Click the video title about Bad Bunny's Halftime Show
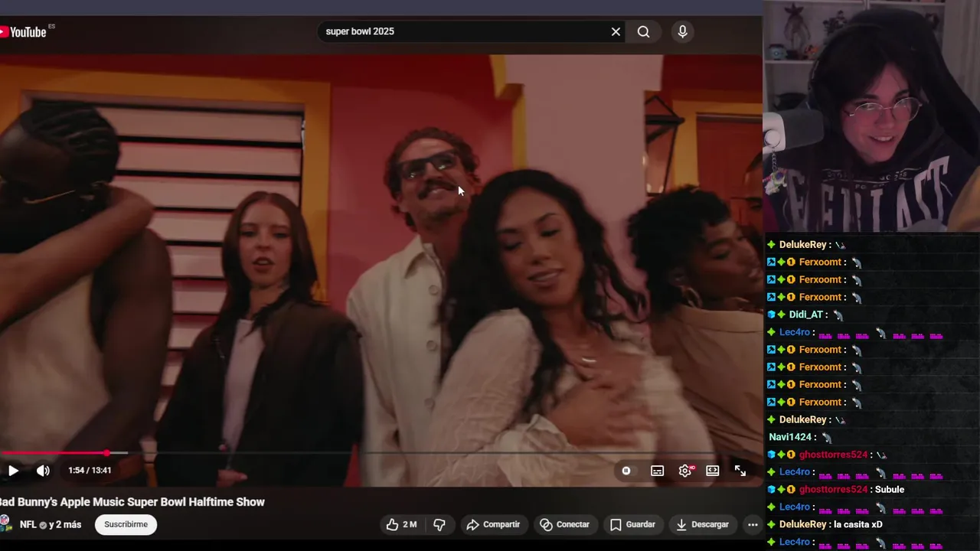Viewport: 980px width, 551px height. point(132,502)
